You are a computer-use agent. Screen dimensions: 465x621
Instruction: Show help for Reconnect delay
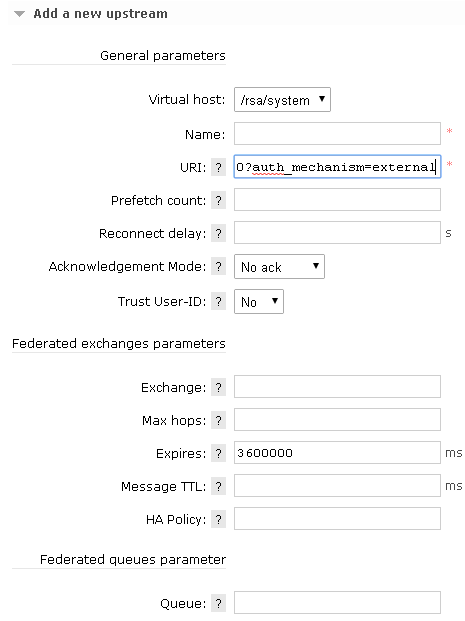tap(218, 233)
